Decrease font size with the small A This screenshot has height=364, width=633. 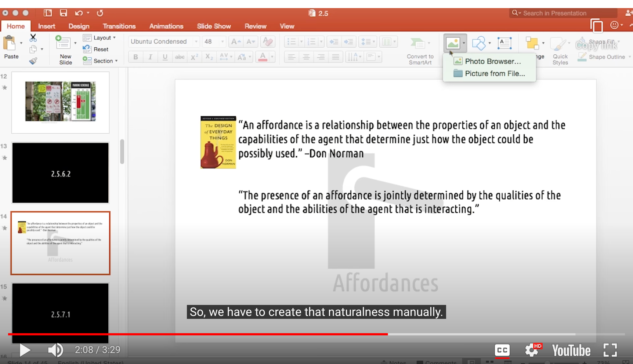coord(251,42)
